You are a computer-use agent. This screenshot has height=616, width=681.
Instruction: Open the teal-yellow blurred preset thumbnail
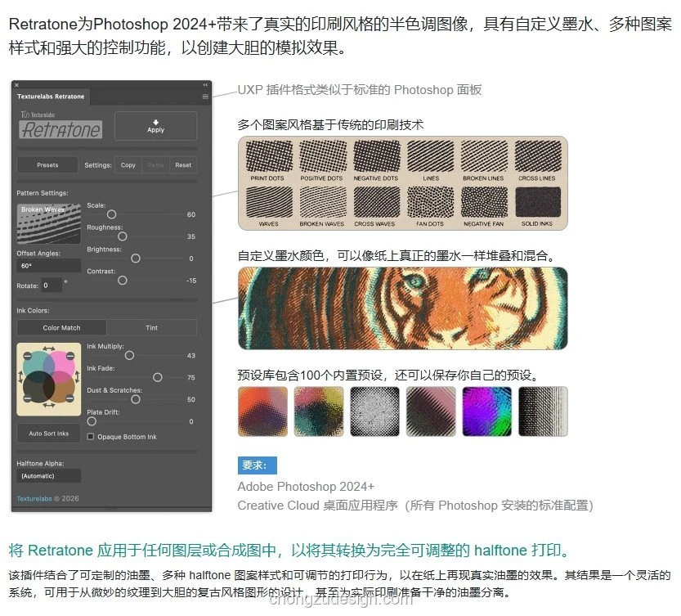pos(319,411)
